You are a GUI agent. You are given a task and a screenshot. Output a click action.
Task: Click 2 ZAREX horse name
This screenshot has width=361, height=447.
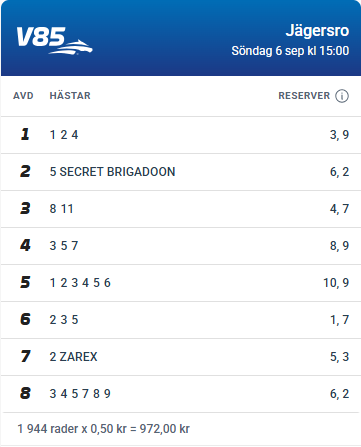(73, 357)
